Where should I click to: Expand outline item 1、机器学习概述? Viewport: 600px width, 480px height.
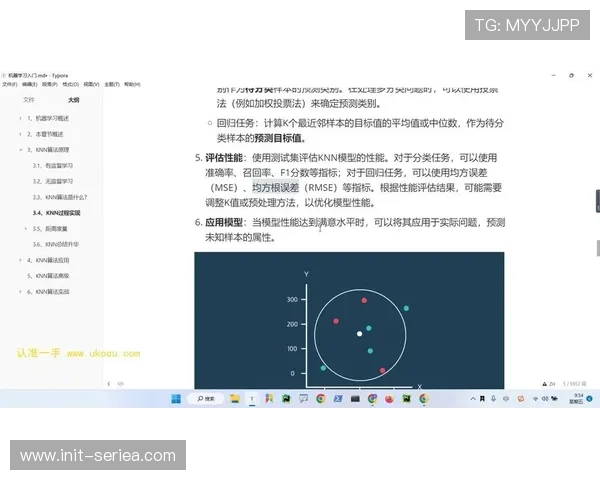click(20, 118)
